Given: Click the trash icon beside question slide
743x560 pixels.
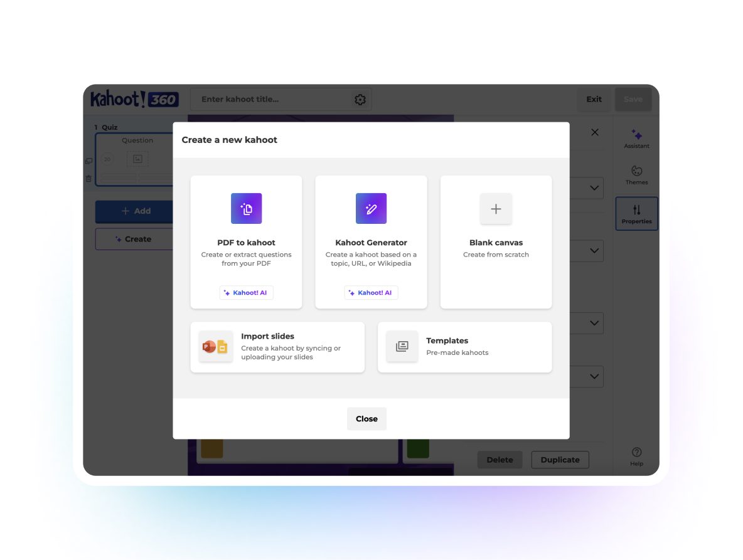Looking at the screenshot, I should point(88,179).
